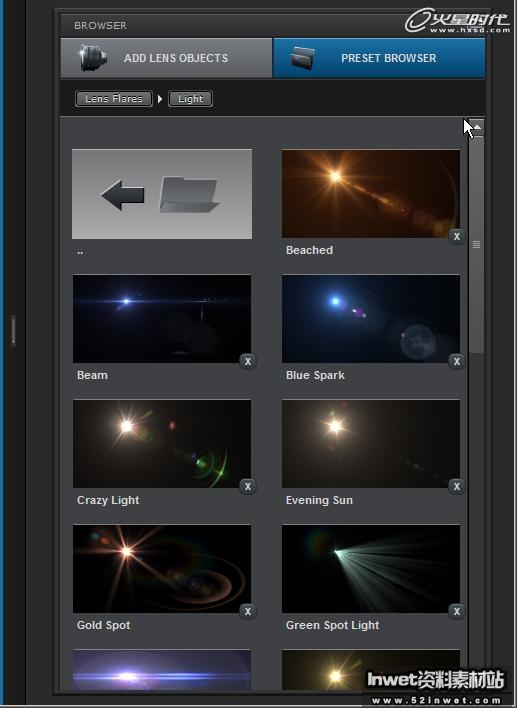
Task: Click the Beam name label
Action: coord(92,375)
